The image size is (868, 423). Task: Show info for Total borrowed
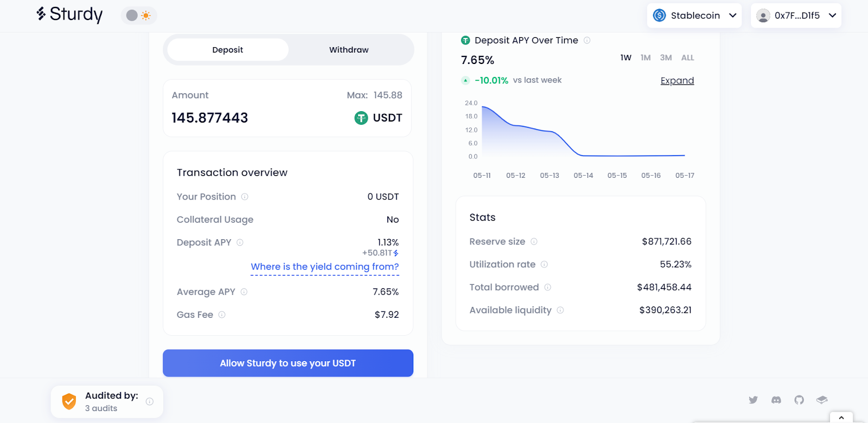point(547,287)
